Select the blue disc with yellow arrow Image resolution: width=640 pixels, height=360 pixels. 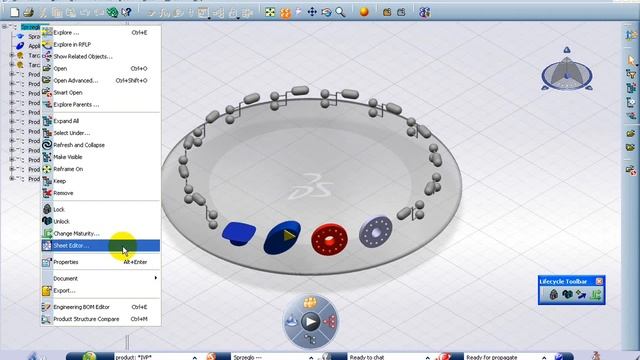282,237
